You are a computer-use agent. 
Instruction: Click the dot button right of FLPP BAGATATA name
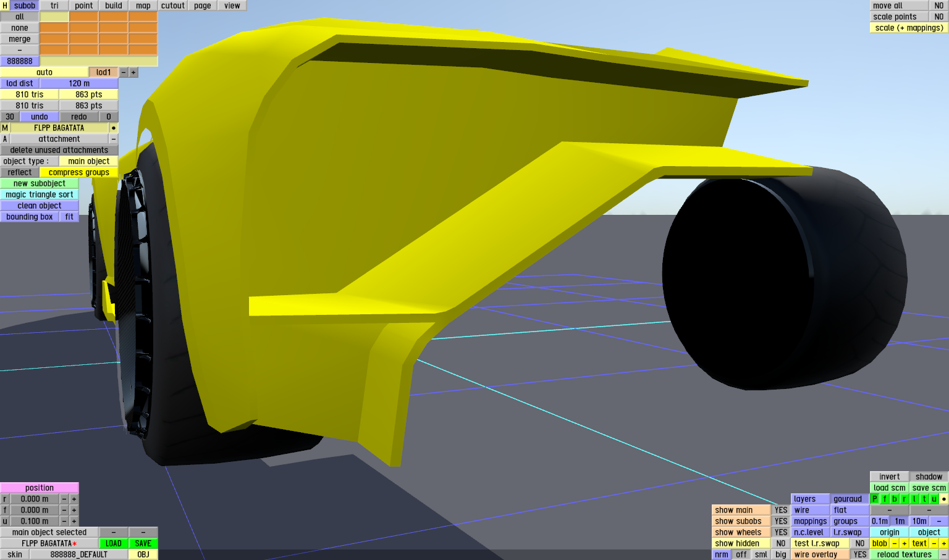(114, 128)
